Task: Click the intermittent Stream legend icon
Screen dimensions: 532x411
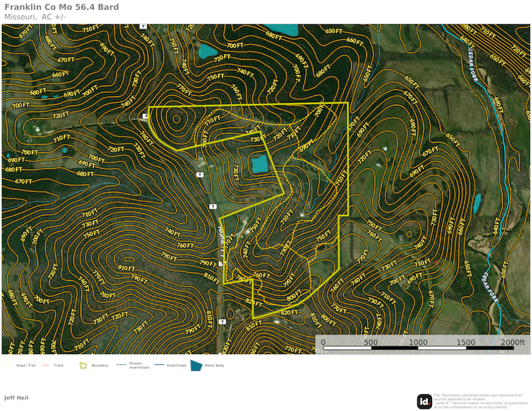Action: (x=121, y=365)
